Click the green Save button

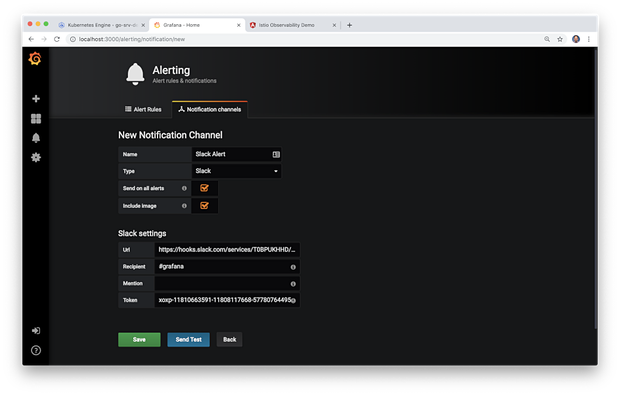(x=139, y=340)
